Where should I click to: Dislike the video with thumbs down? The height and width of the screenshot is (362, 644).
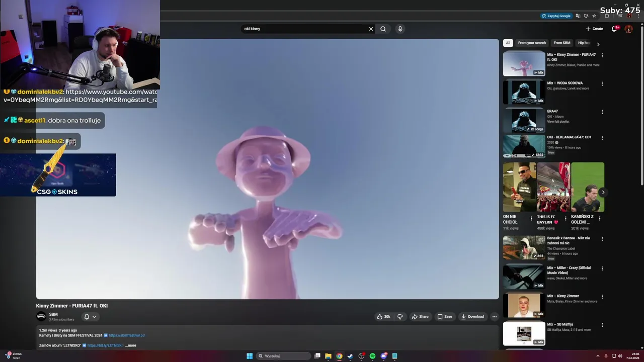point(400,317)
